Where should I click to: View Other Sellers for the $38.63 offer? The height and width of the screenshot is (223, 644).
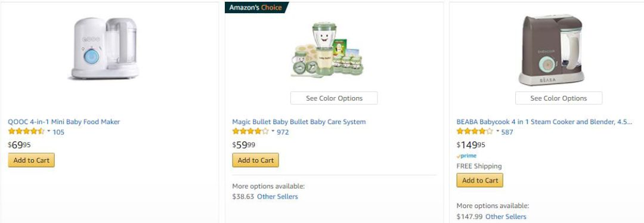pyautogui.click(x=278, y=197)
